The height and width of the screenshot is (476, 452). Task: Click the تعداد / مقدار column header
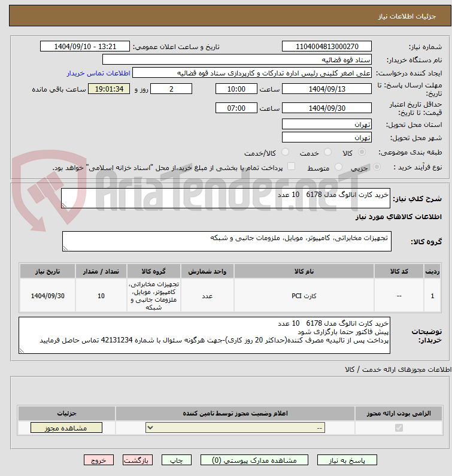101,271
